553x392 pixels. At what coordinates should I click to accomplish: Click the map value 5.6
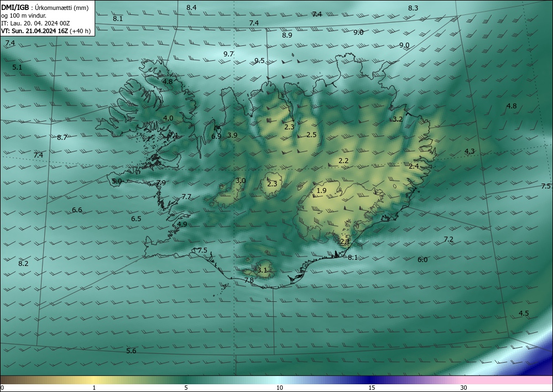[131, 351]
